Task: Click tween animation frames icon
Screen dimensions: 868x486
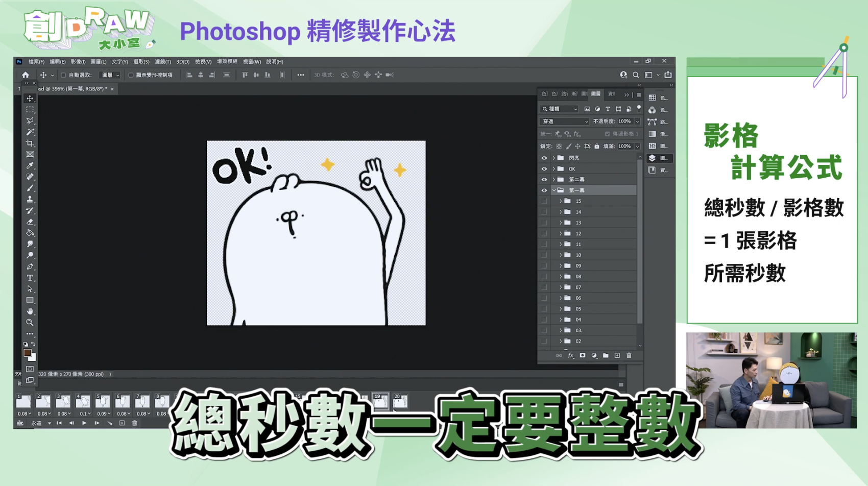Action: (109, 423)
